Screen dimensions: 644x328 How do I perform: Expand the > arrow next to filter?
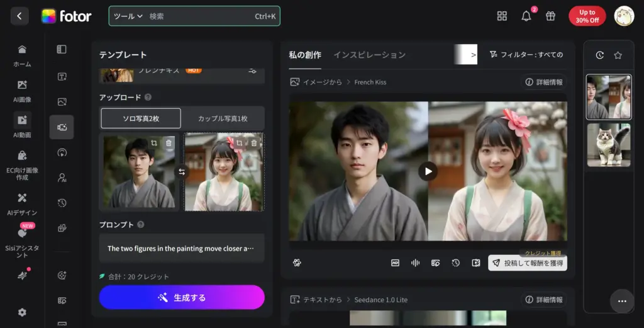[x=473, y=55]
